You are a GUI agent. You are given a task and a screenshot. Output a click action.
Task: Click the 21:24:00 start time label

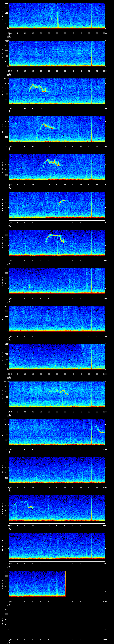pyautogui.click(x=9, y=33)
